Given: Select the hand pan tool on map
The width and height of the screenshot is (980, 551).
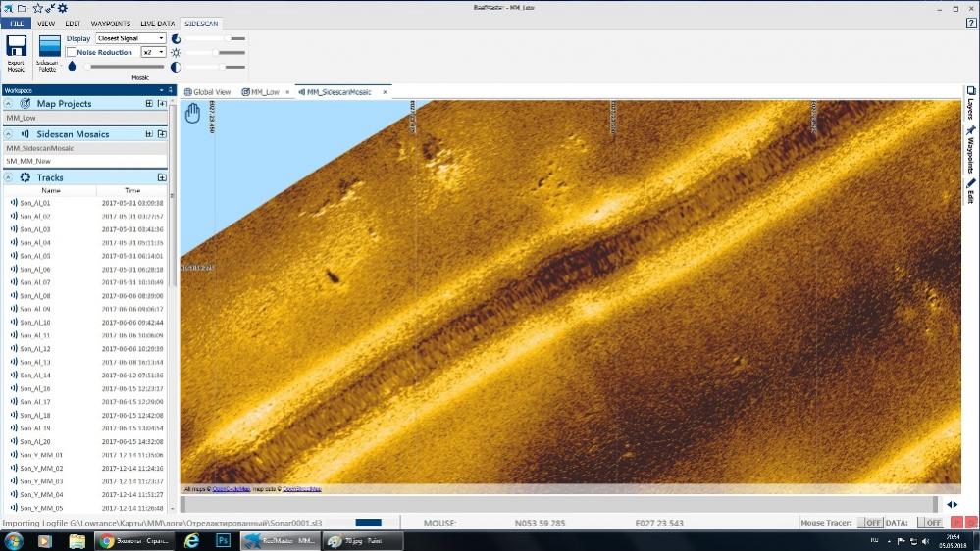Looking at the screenshot, I should pos(192,113).
